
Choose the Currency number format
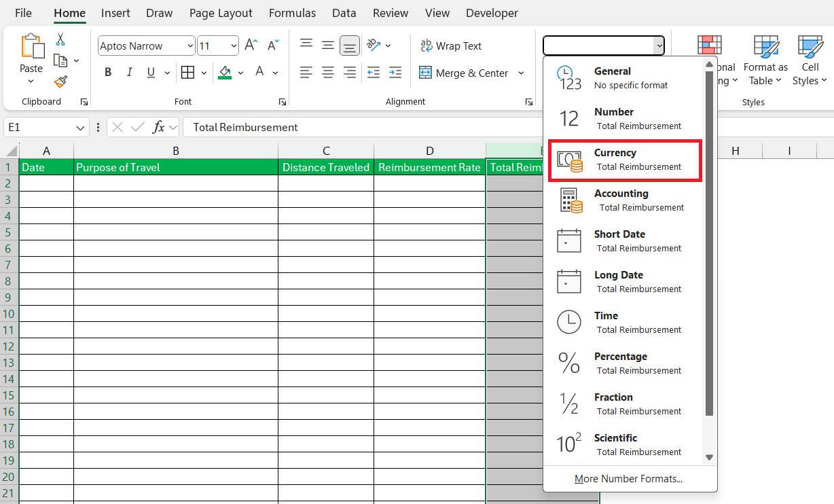pos(625,161)
